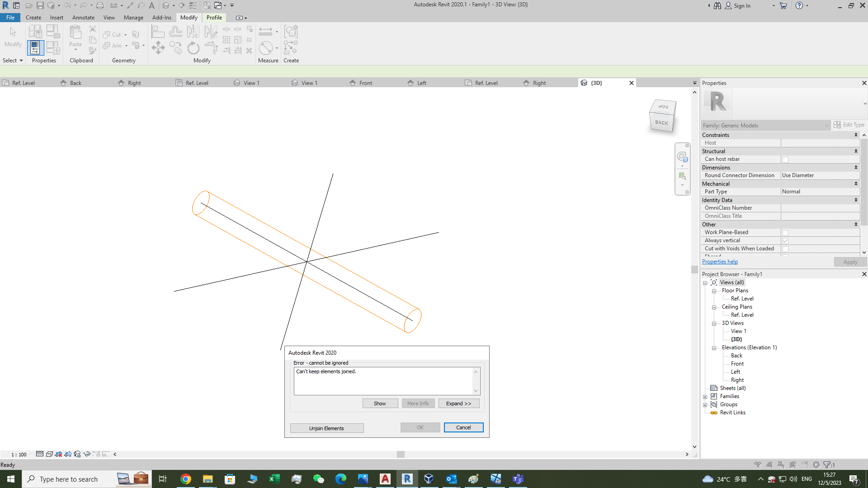This screenshot has width=868, height=488.
Task: Click the Unjoin Elements button
Action: click(326, 428)
